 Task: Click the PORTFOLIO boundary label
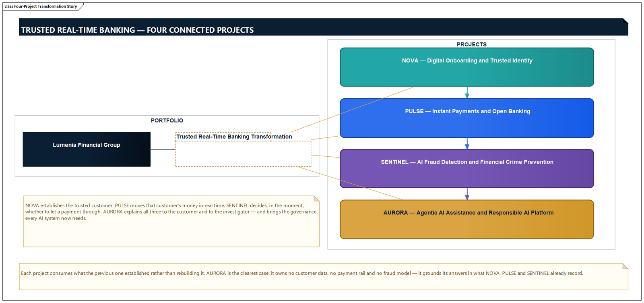(x=167, y=120)
